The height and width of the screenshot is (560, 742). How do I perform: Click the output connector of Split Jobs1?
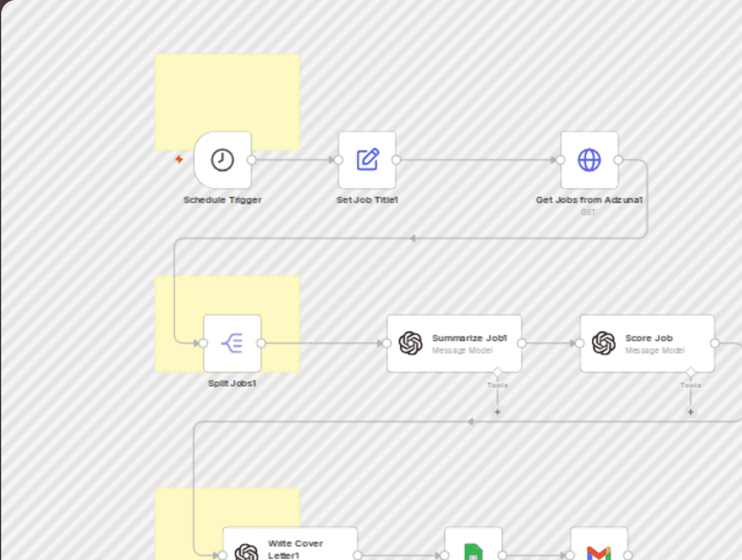(x=261, y=344)
